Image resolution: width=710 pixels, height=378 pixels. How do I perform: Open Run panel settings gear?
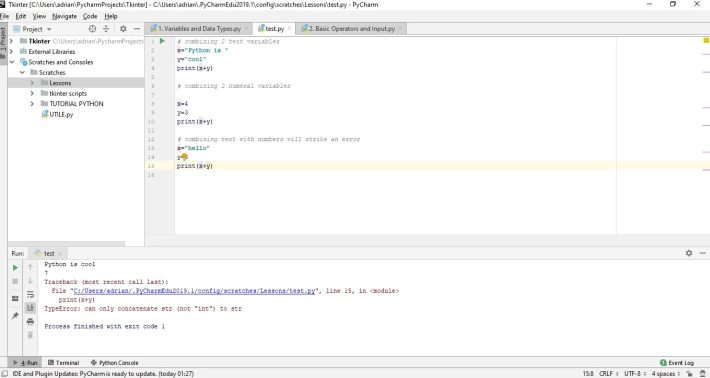(689, 253)
